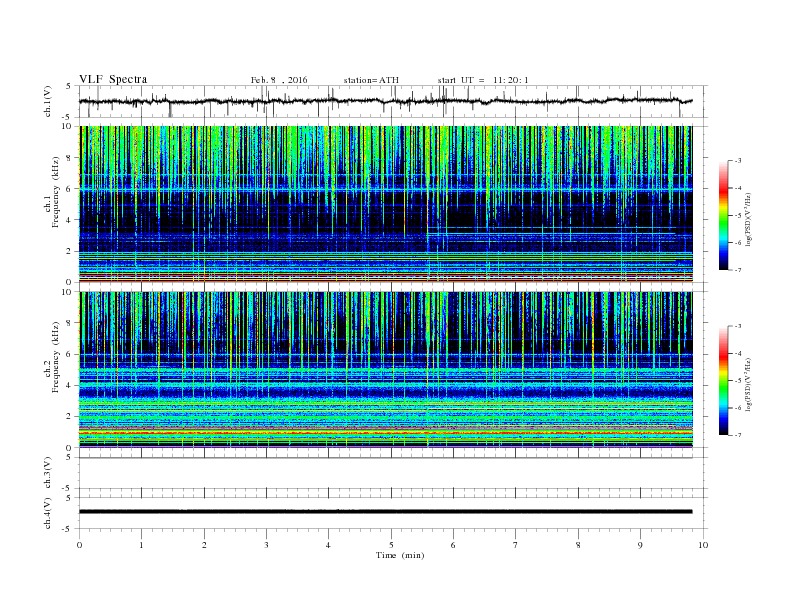Click the '9' time-axis tick label
Screen dimensions: 792x612
(640, 545)
